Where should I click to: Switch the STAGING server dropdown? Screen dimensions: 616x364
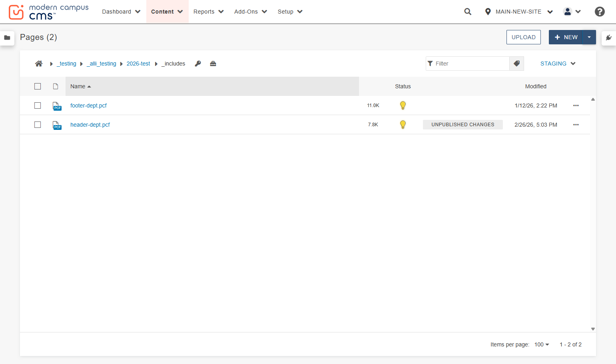558,64
